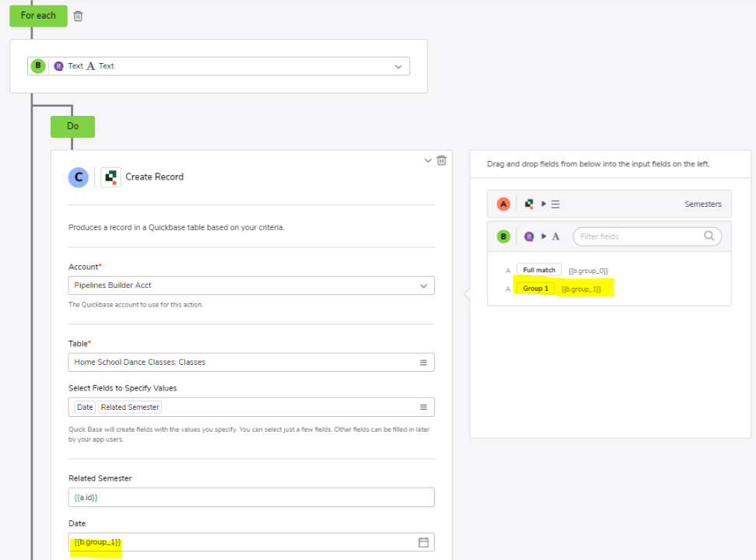The image size is (756, 560).
Task: Click Quickbase icon in step A row
Action: (x=529, y=204)
